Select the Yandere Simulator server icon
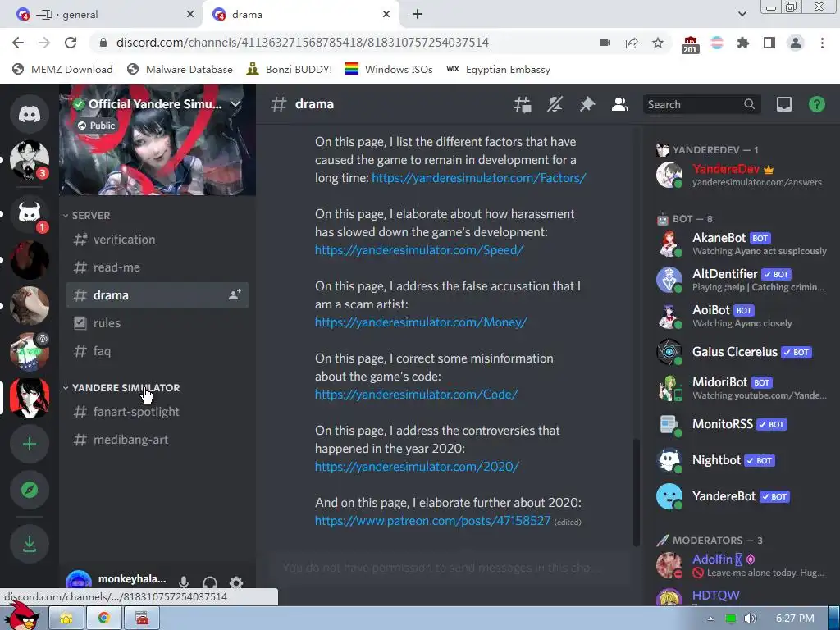Screen dimensions: 840x630 [x=30, y=398]
